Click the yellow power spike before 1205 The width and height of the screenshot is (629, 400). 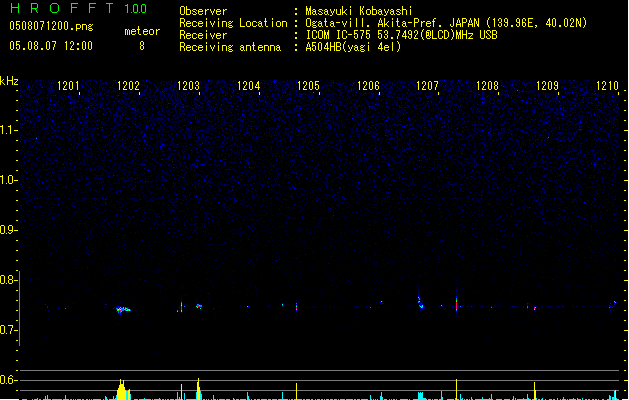coord(296,391)
